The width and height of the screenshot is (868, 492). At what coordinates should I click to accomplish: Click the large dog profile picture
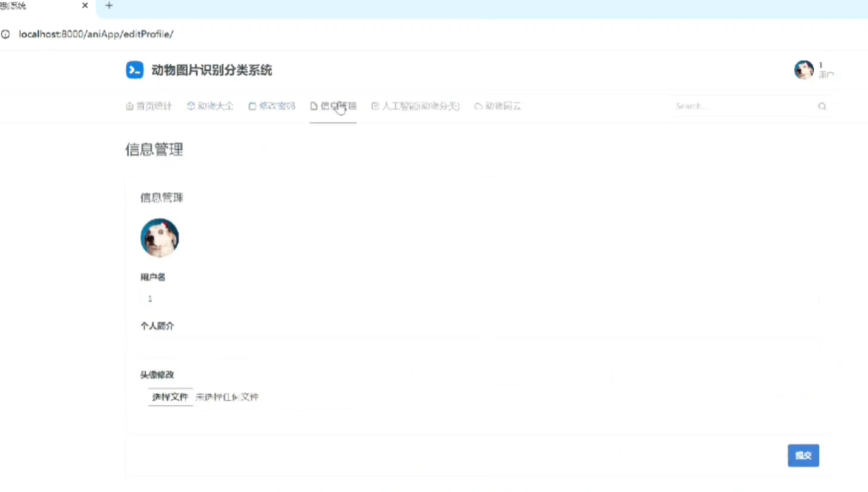click(159, 238)
